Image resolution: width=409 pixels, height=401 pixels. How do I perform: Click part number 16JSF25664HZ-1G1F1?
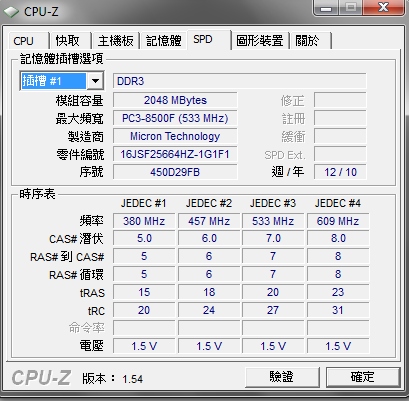point(175,154)
